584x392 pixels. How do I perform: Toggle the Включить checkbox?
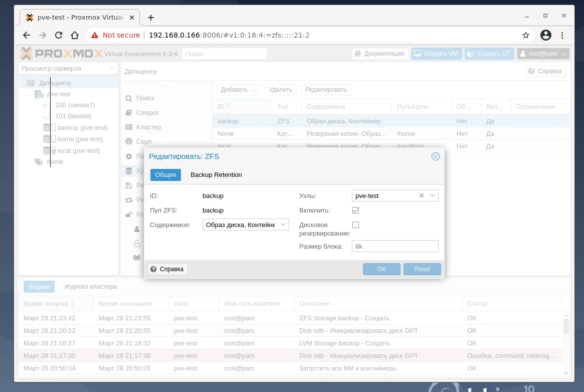click(x=356, y=211)
